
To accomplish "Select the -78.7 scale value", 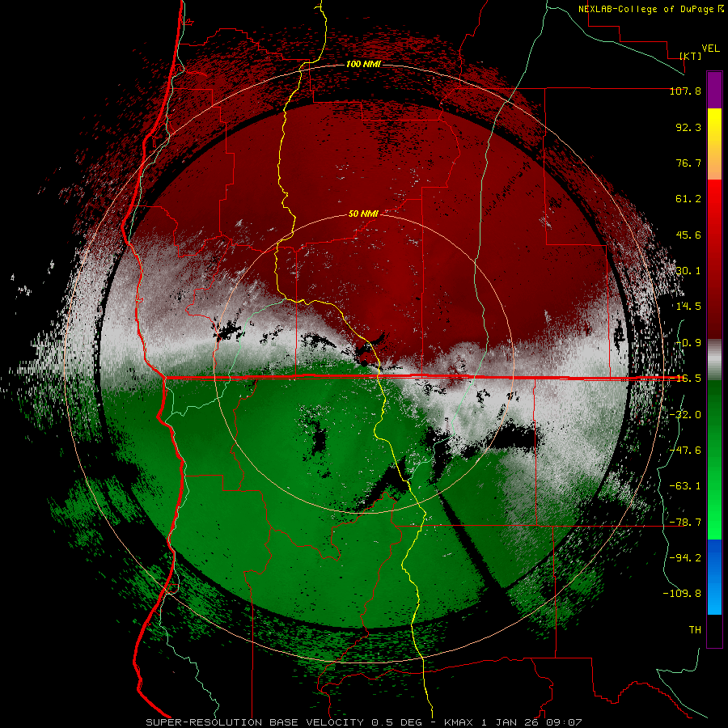I will tap(685, 523).
